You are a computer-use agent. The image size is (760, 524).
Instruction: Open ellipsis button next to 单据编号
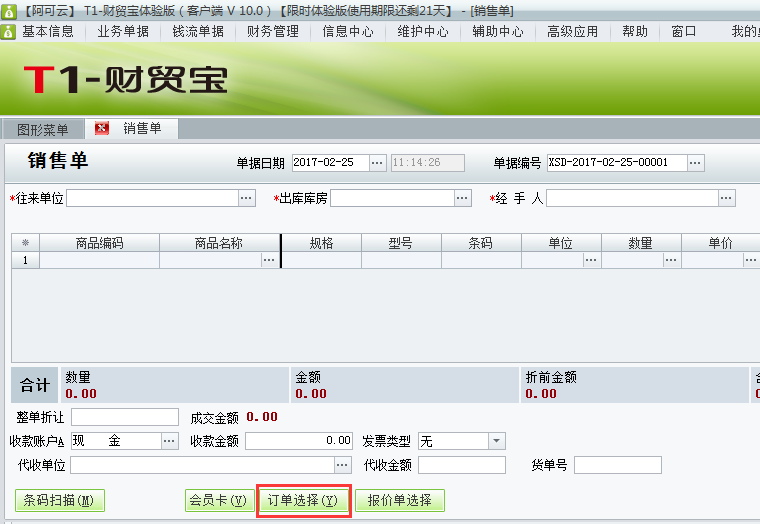(x=695, y=163)
